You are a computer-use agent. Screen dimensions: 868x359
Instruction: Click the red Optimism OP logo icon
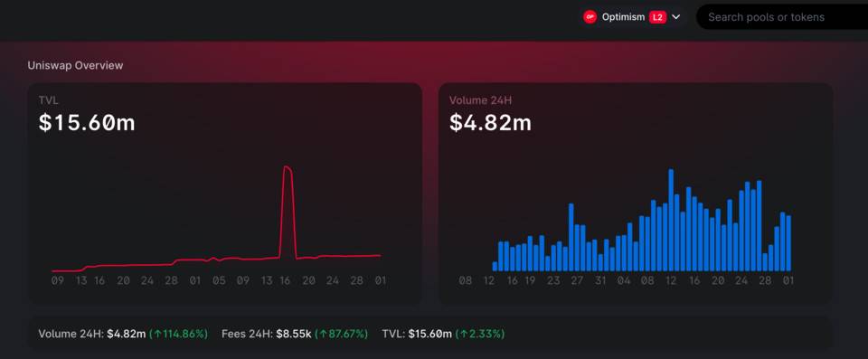click(590, 17)
